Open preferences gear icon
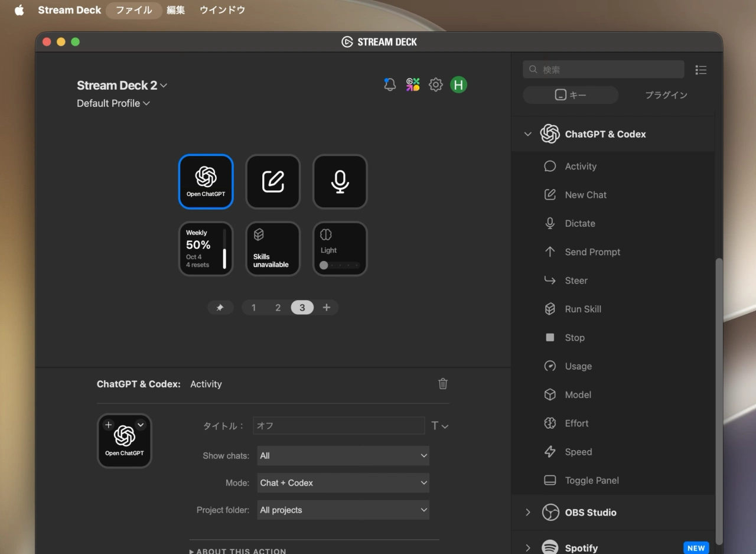The height and width of the screenshot is (554, 756). click(x=436, y=84)
